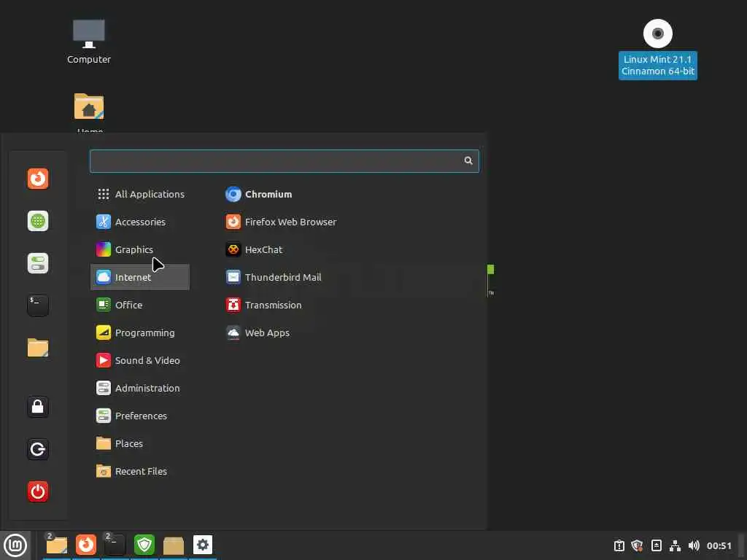Click the shield update tray icon
Image resolution: width=747 pixels, height=560 pixels.
[637, 545]
